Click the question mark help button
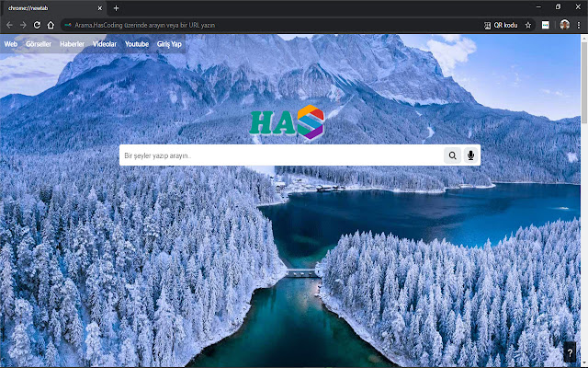The height and width of the screenshot is (368, 588). coord(570,352)
